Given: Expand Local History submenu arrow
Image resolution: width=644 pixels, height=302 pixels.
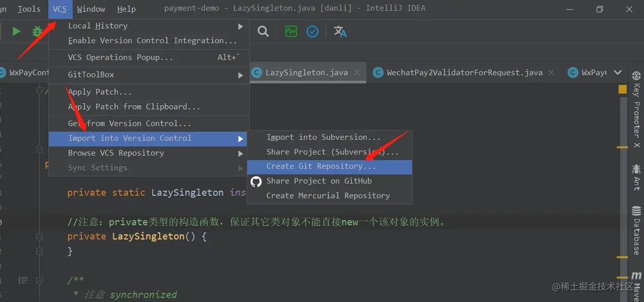Looking at the screenshot, I should point(241,26).
